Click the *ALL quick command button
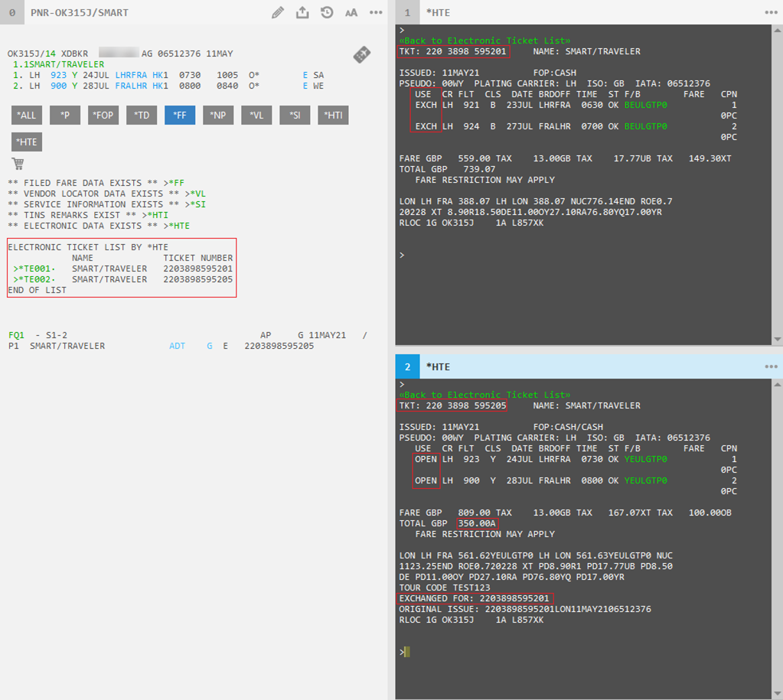The image size is (783, 700). [27, 116]
